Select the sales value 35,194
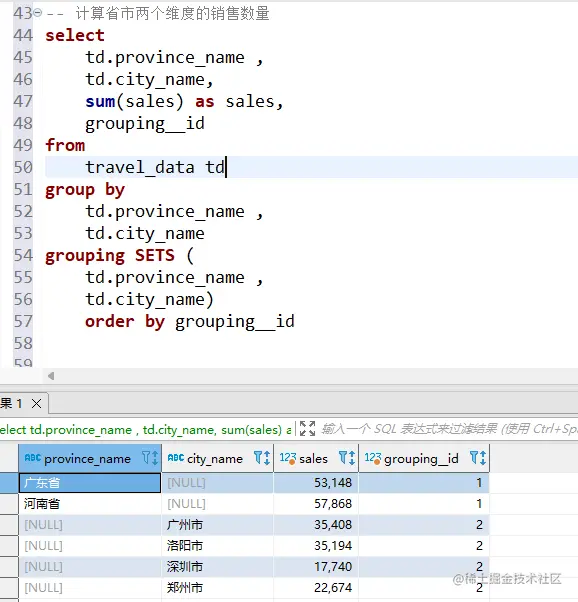 [x=316, y=546]
